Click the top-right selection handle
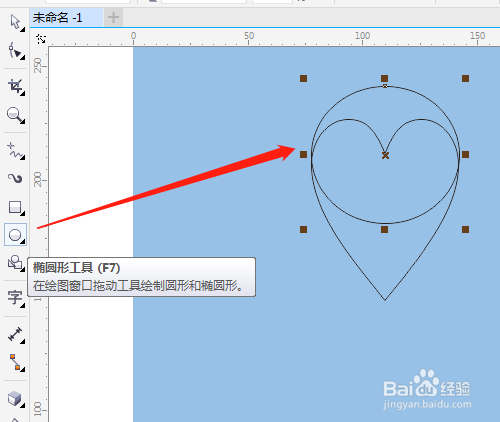 pos(465,78)
